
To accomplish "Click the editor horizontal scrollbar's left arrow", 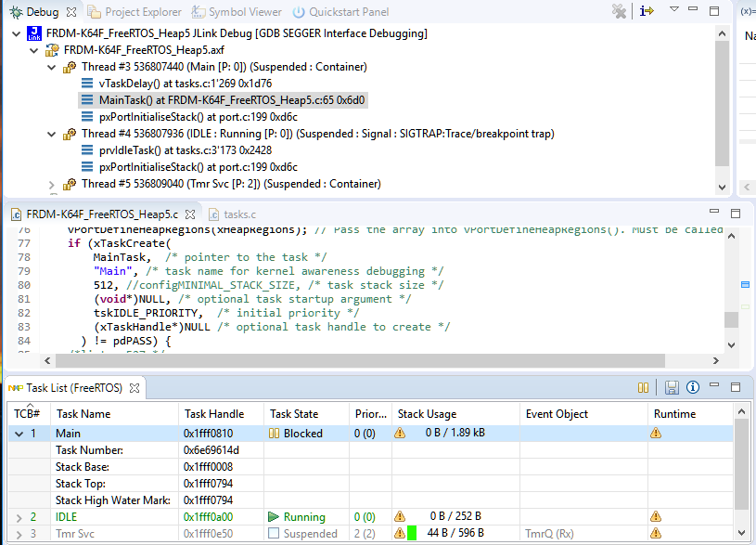I will [47, 360].
